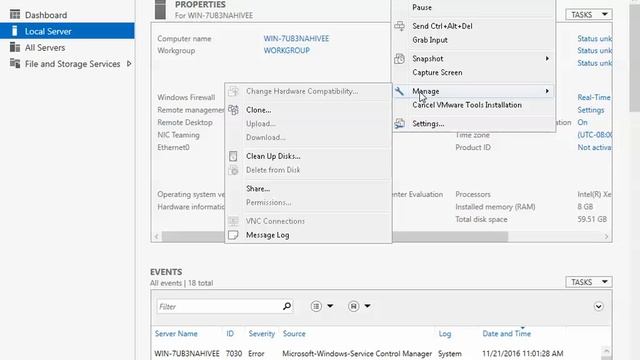Image resolution: width=640 pixels, height=360 pixels.
Task: Click the 'Installed memory (RAM)' label
Action: point(495,207)
